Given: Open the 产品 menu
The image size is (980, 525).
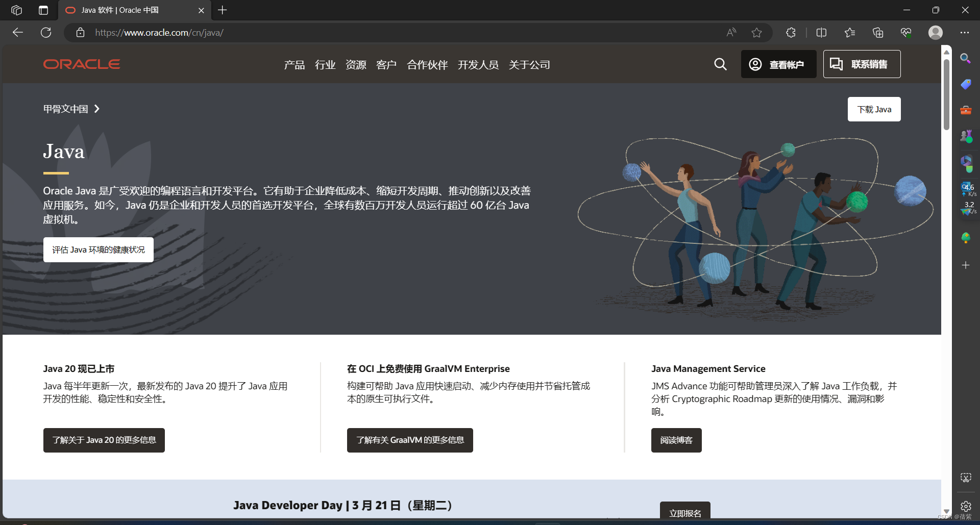Looking at the screenshot, I should pyautogui.click(x=295, y=65).
